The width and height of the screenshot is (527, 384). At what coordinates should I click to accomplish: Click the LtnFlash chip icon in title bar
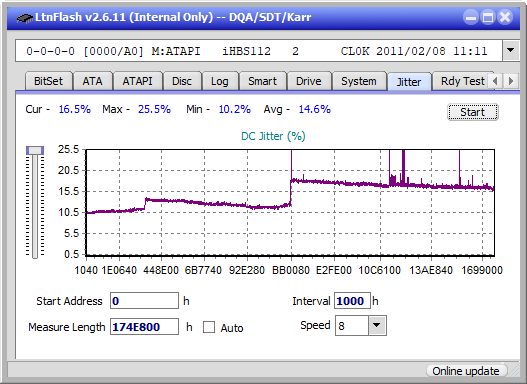pos(25,17)
